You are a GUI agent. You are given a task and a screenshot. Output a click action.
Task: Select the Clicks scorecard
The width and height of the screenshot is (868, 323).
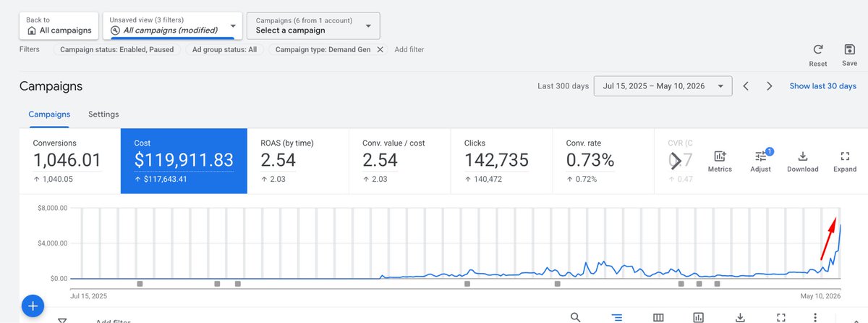pyautogui.click(x=501, y=161)
